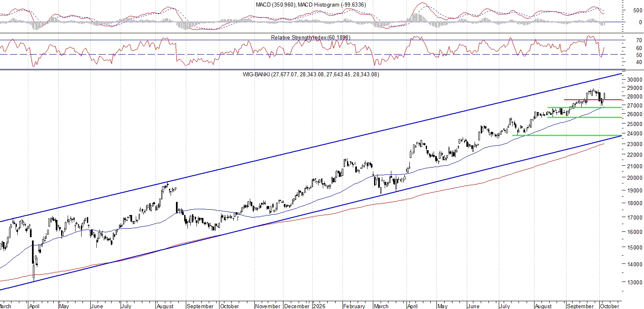
Task: Click the 16000 price axis label
Action: tap(635, 232)
